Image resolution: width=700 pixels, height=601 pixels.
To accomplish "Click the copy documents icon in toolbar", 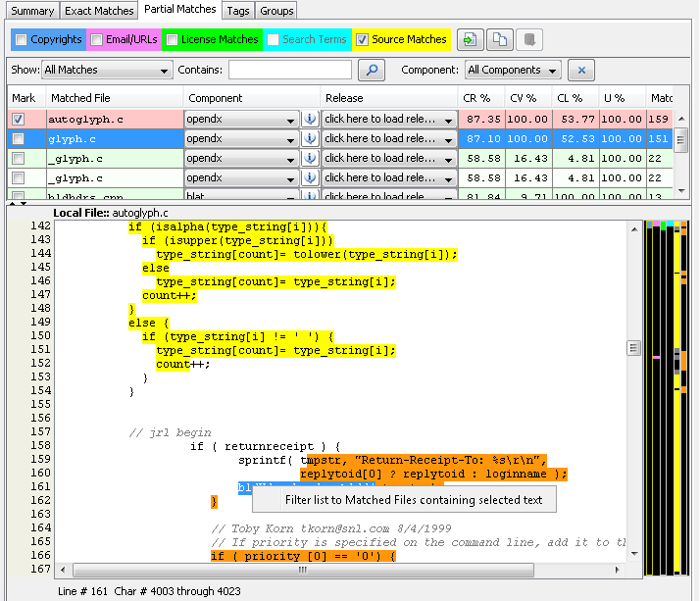I will pyautogui.click(x=499, y=40).
